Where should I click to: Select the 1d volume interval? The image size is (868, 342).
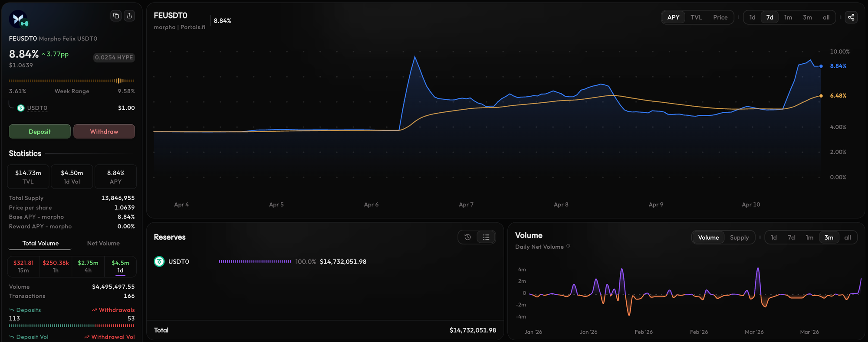120,267
